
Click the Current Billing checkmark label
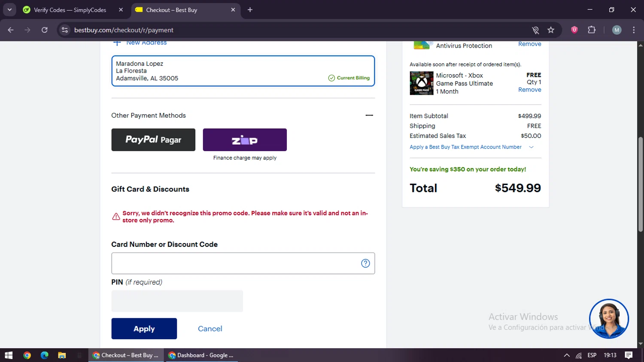[x=349, y=78]
